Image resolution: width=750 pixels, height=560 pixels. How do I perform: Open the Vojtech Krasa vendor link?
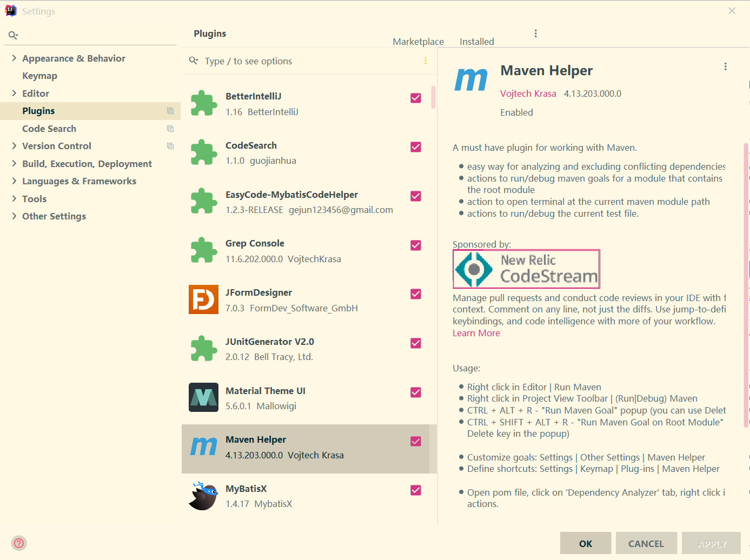point(528,94)
